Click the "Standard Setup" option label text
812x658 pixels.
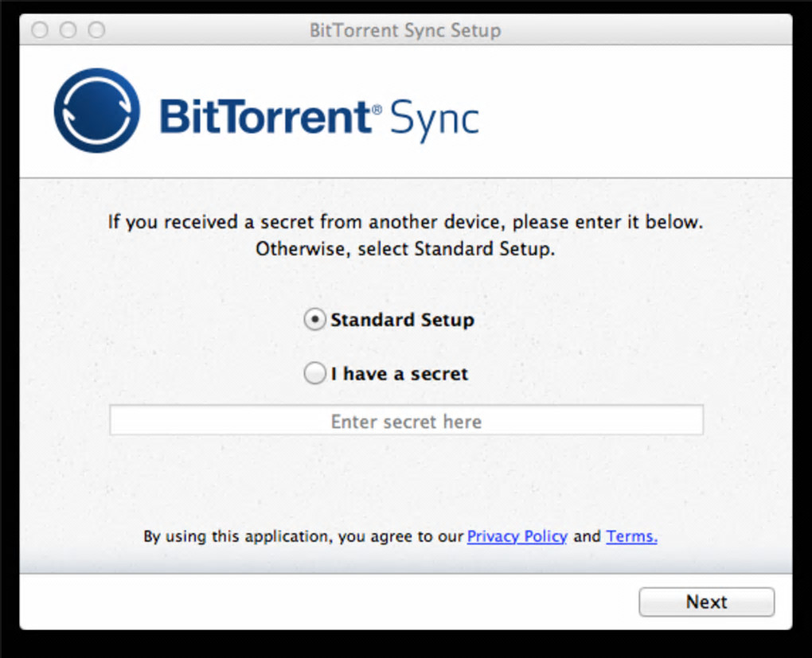[x=402, y=320]
